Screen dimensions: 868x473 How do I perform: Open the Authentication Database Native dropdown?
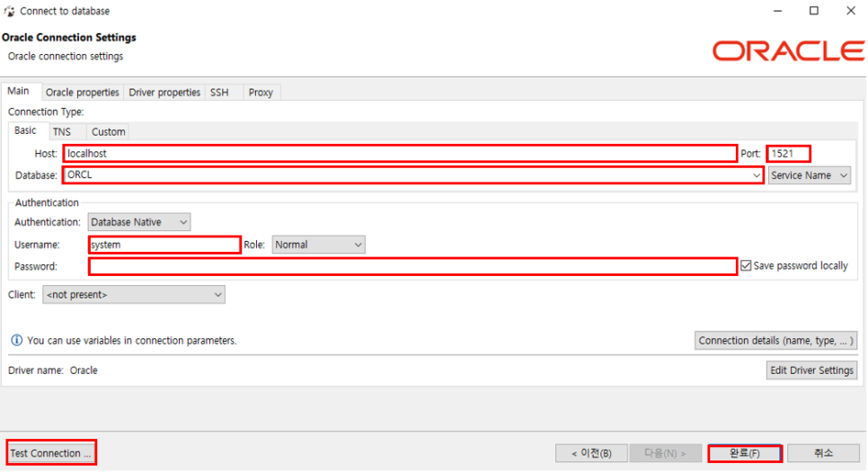[x=139, y=222]
